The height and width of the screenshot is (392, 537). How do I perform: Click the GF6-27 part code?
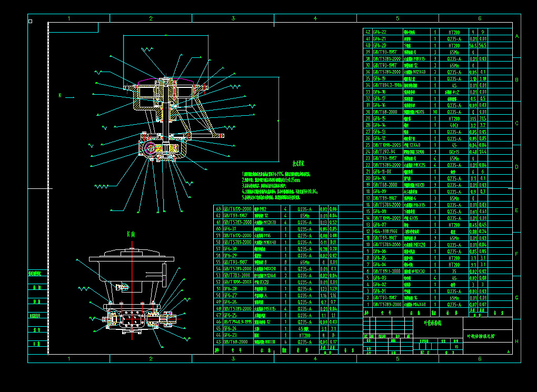tap(230, 295)
